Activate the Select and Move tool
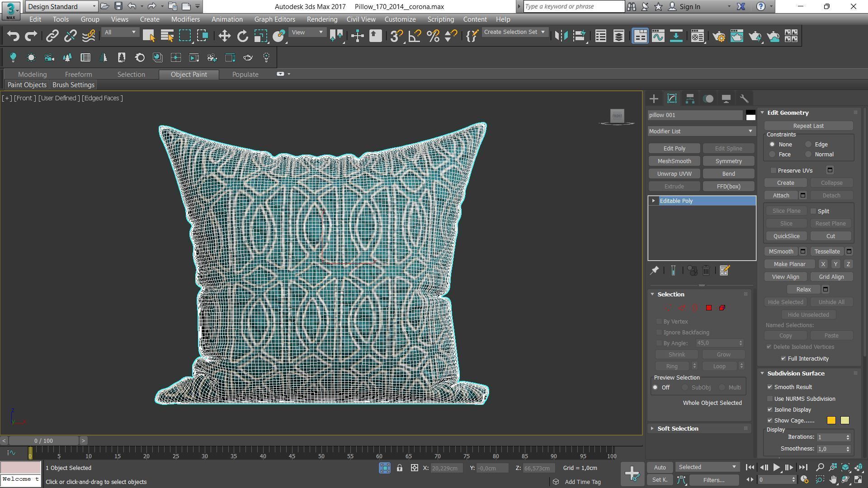 224,36
